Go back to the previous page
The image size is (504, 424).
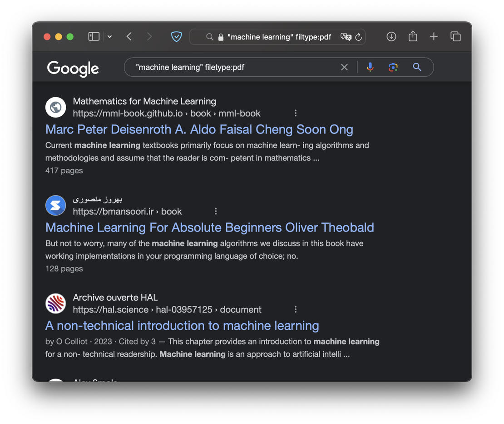(x=129, y=37)
